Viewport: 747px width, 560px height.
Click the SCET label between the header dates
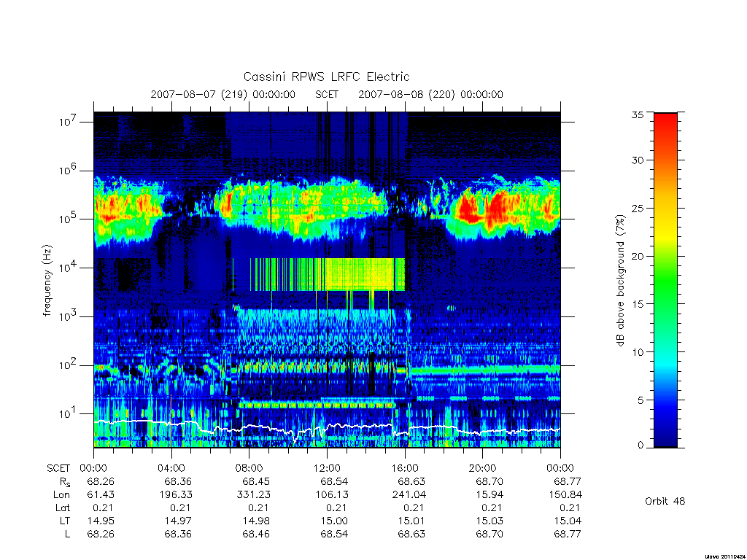(327, 94)
